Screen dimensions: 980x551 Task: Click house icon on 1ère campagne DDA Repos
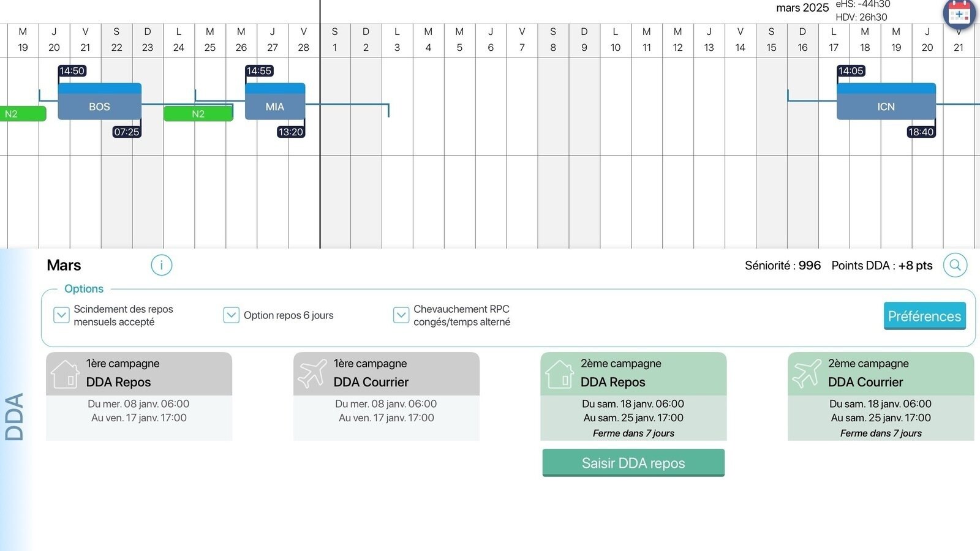click(65, 373)
